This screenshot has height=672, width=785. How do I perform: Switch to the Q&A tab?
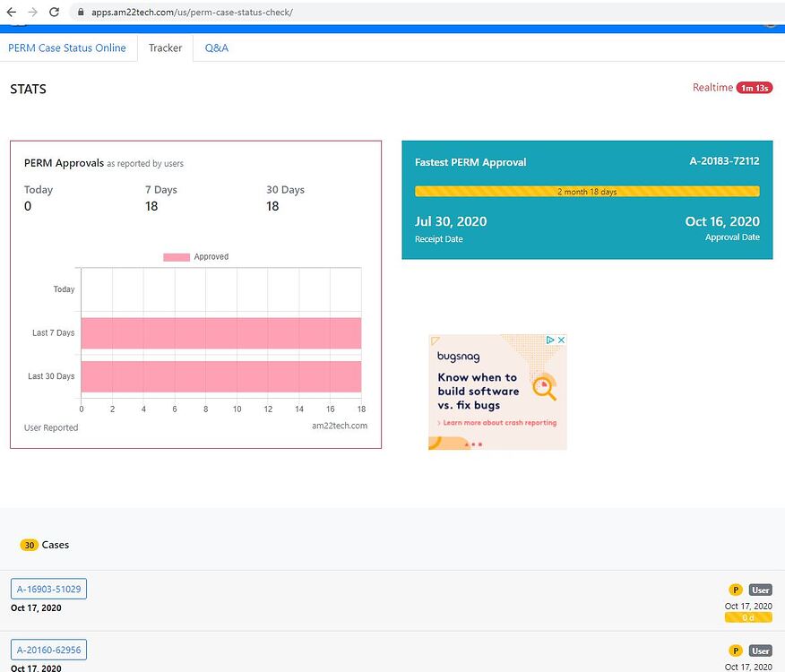(216, 47)
